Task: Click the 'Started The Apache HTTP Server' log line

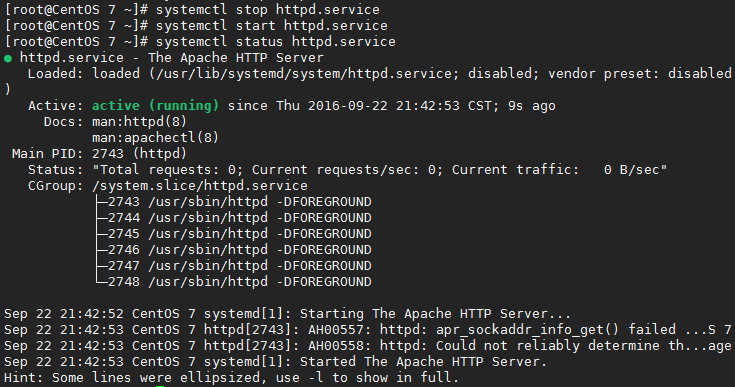Action: tap(276, 361)
